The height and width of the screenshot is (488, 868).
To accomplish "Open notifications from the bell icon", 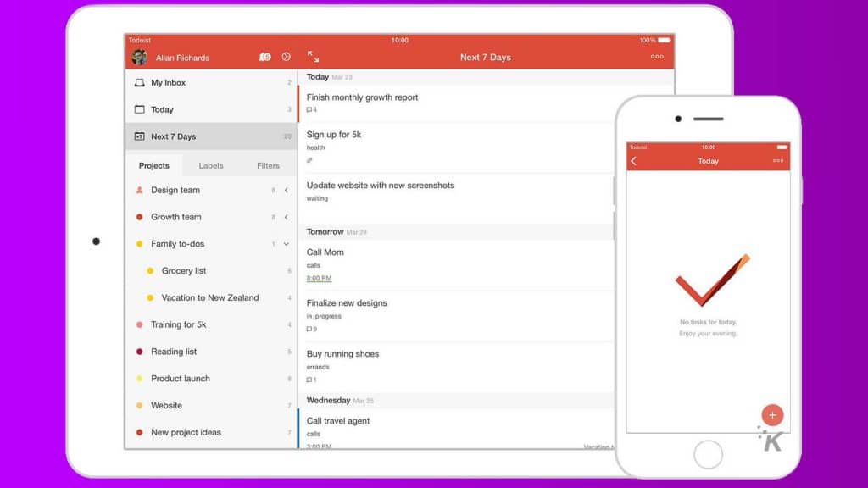I will (264, 57).
